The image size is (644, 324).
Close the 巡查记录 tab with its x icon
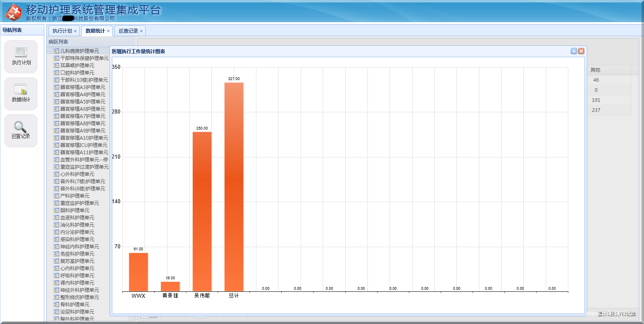141,31
